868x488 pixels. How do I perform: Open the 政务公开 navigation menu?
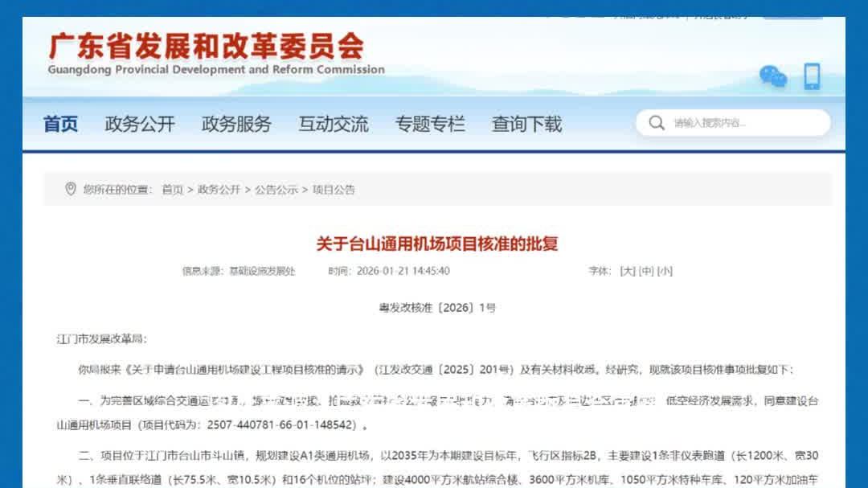(x=140, y=124)
